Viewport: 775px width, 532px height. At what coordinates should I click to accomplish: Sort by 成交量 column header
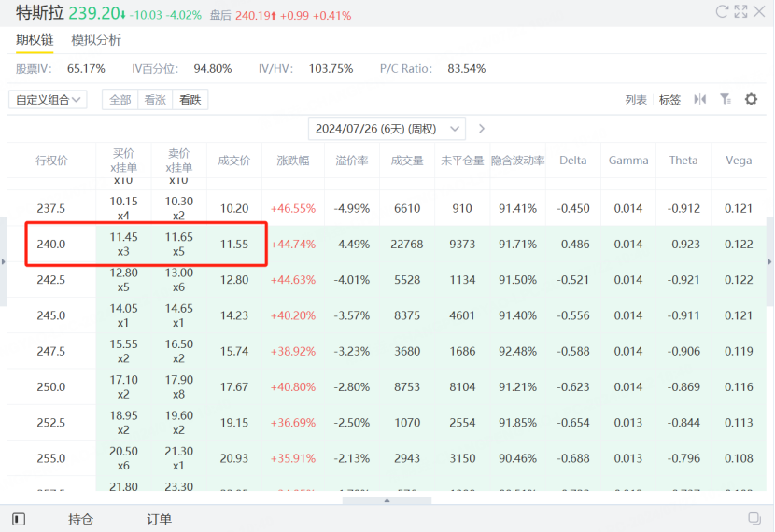tap(407, 161)
